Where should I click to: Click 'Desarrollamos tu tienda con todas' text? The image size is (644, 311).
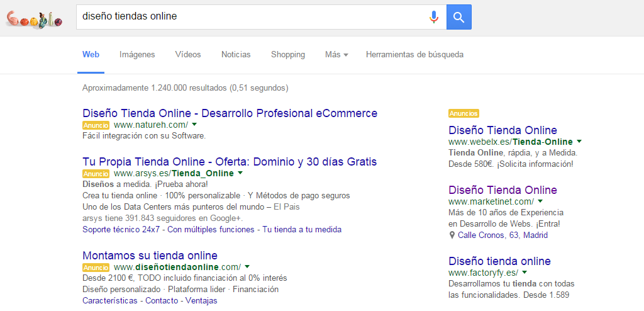[511, 284]
